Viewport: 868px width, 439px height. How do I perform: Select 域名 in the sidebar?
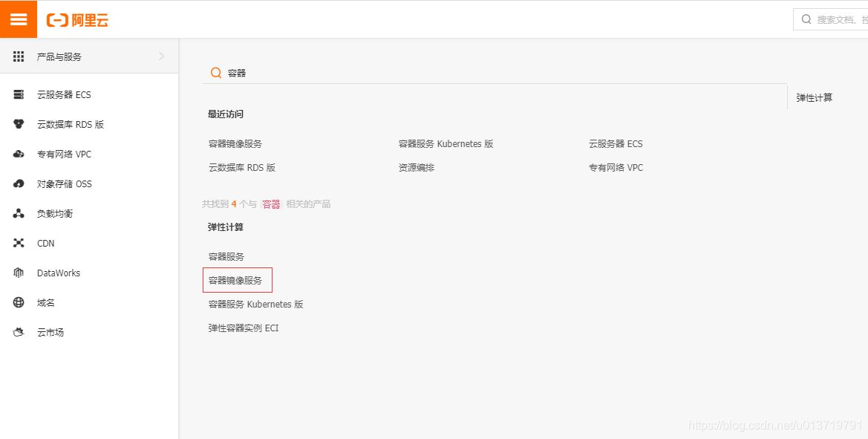[x=46, y=303]
